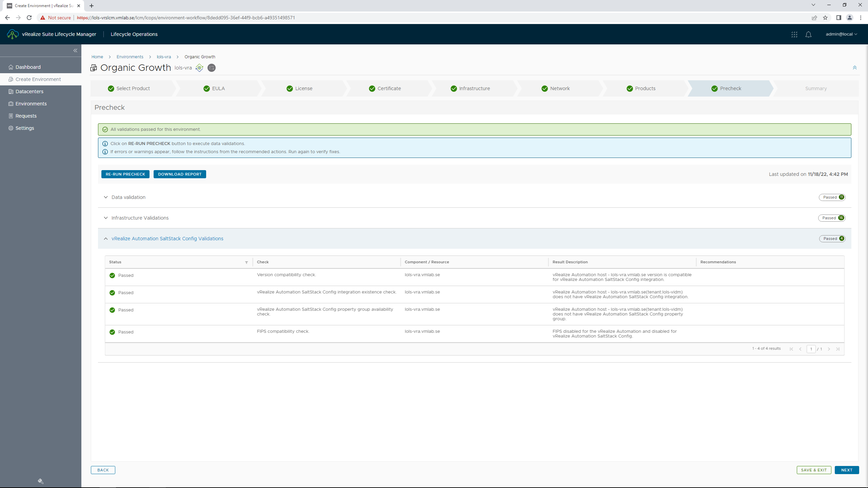Open Create Environment in sidebar

tap(41, 79)
